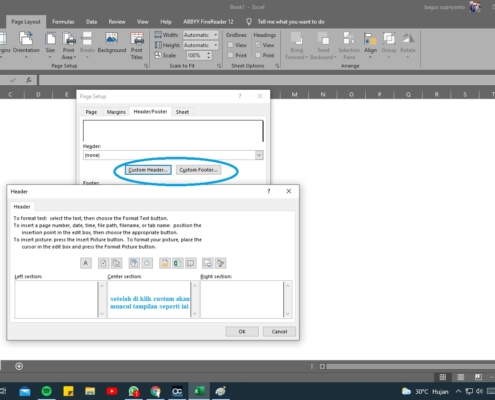Click the Format Picture icon in Header dialog
Screen dimensions: 495x400
pos(221,263)
